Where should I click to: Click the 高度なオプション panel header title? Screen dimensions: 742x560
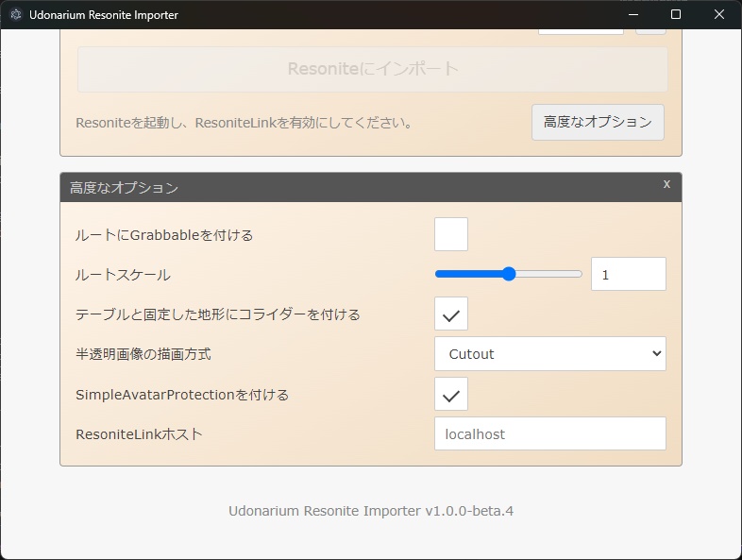click(x=124, y=188)
